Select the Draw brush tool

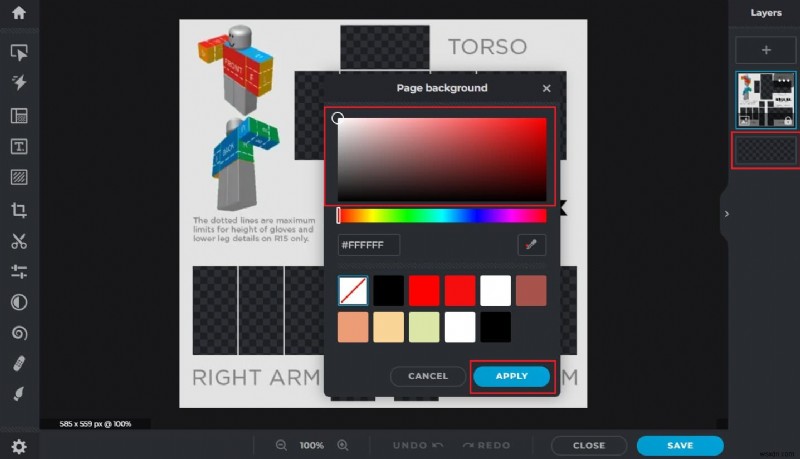click(x=19, y=394)
